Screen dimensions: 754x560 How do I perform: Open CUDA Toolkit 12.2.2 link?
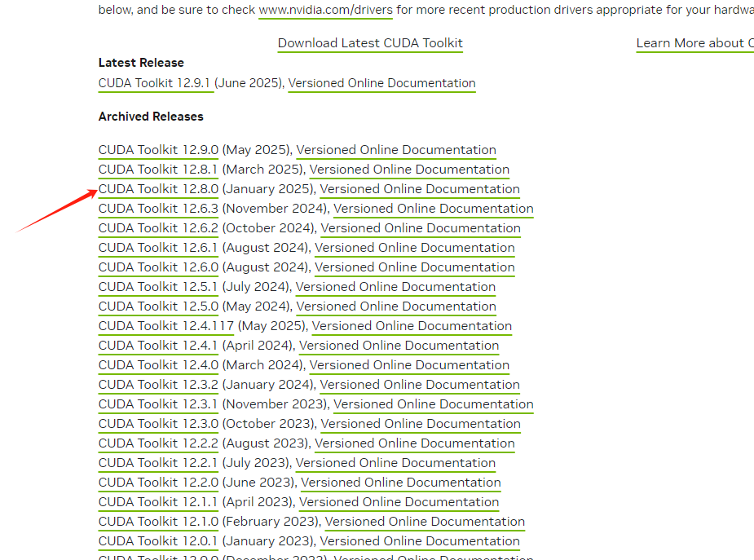(158, 443)
